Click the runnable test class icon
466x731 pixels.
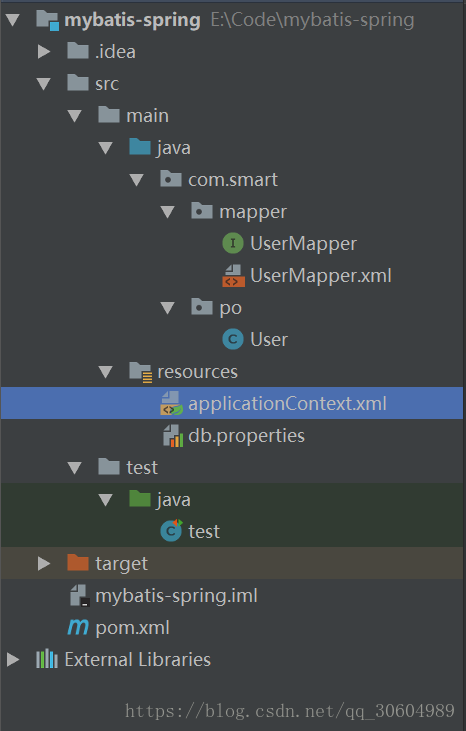coord(171,531)
